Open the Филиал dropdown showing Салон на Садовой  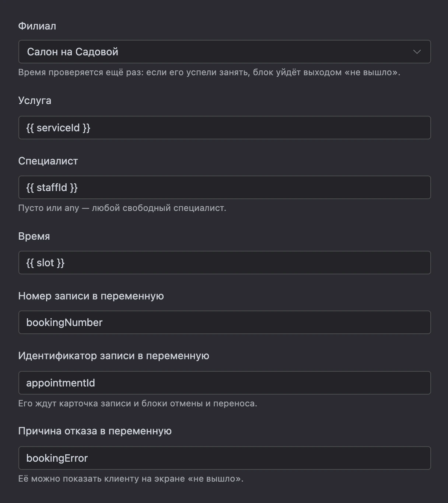224,52
